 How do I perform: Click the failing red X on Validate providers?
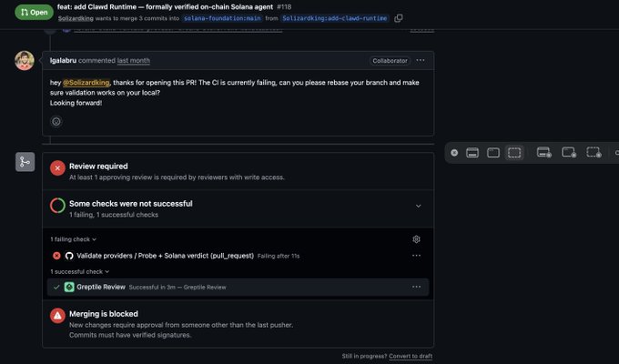[x=56, y=256]
